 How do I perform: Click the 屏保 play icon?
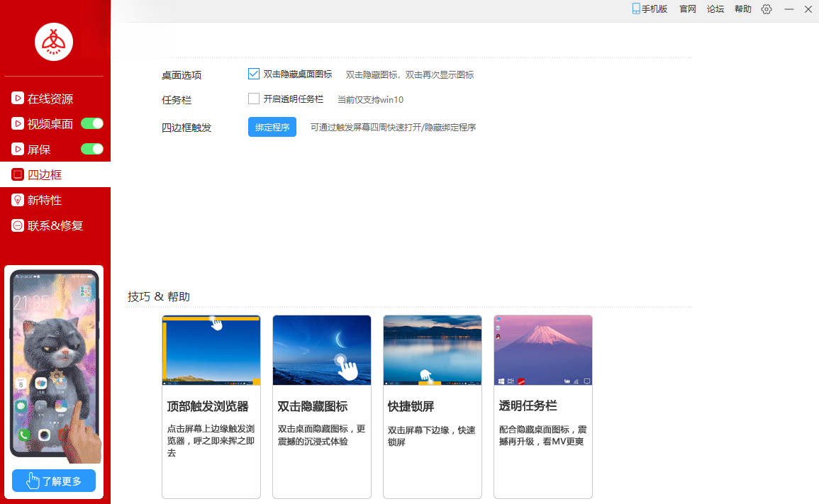click(18, 150)
